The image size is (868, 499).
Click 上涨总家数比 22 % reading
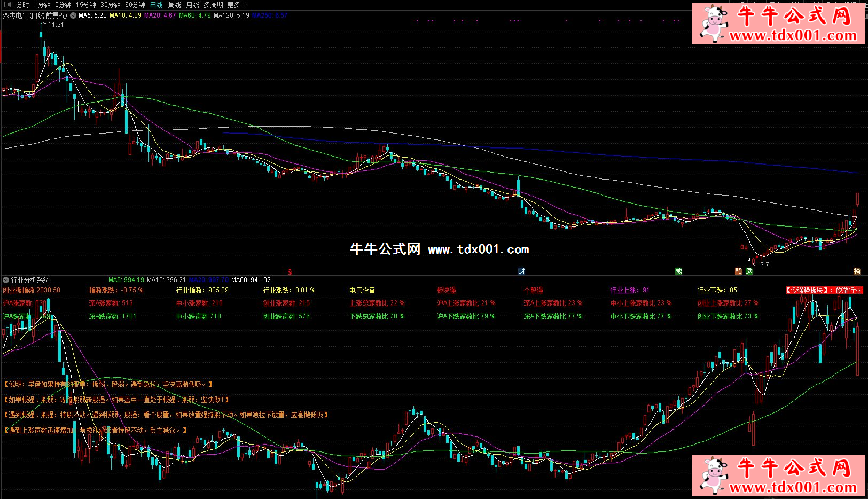click(377, 303)
